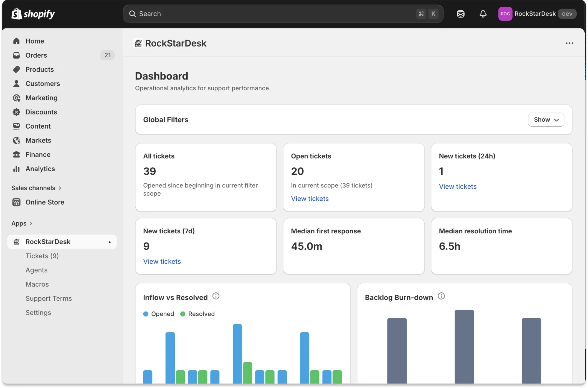
Task: Click the Analytics bar chart icon
Action: (x=16, y=169)
